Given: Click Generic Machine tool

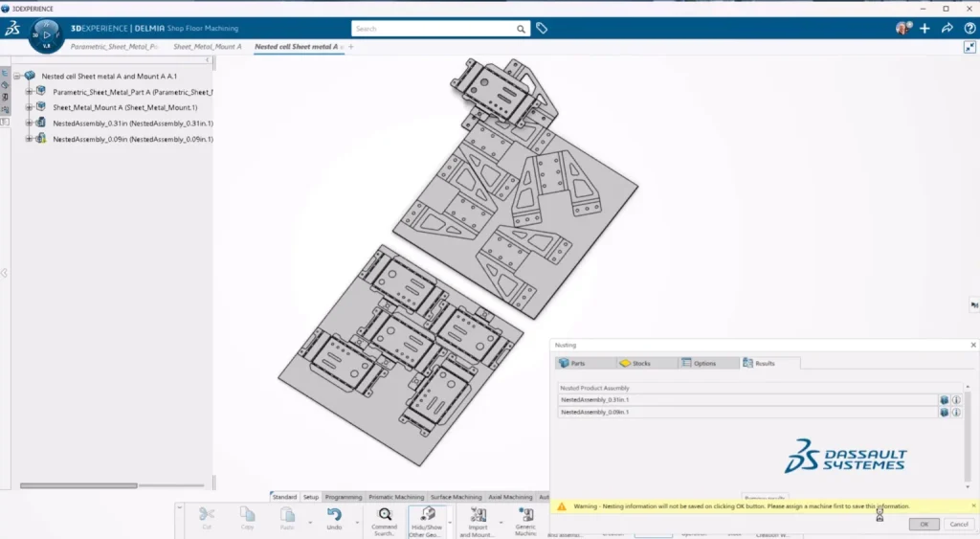Looking at the screenshot, I should pos(525,521).
